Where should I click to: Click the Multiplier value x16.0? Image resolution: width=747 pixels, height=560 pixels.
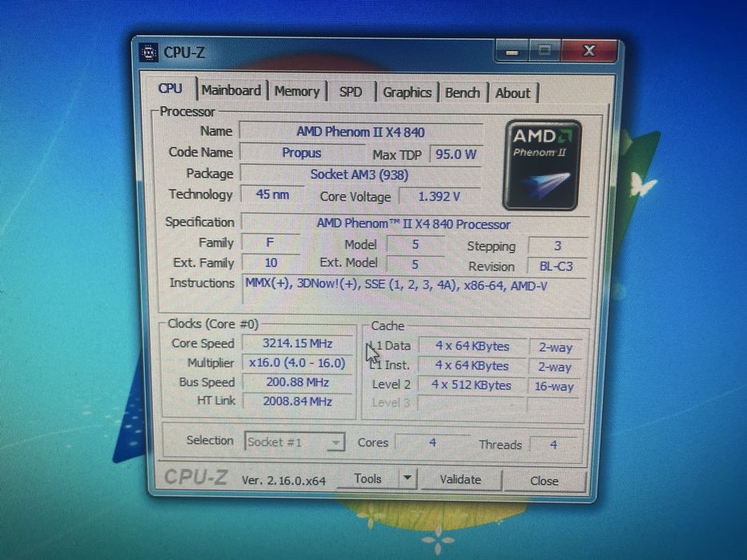click(x=297, y=363)
